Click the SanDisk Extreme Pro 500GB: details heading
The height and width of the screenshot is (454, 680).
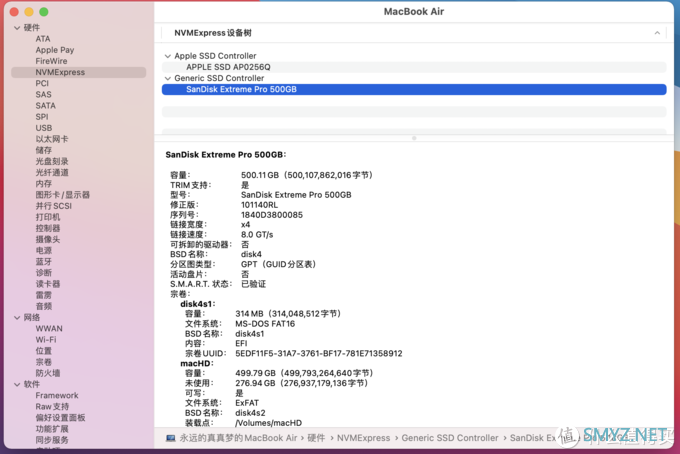point(226,155)
